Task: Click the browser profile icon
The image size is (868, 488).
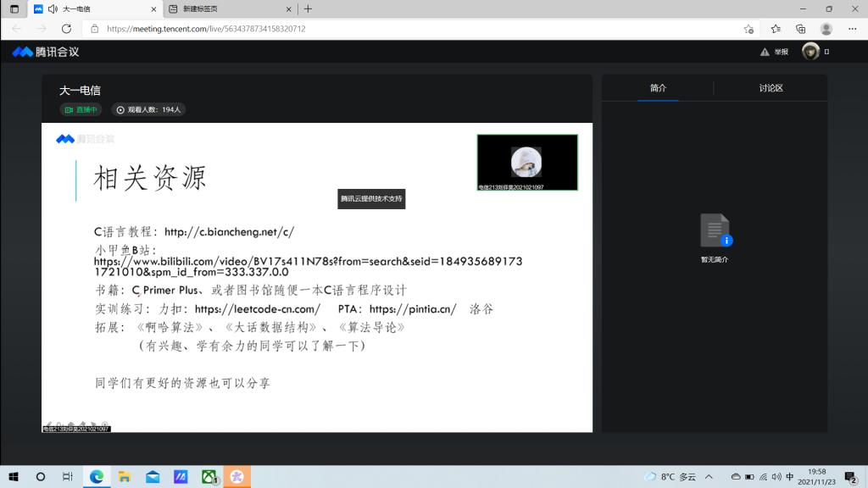Action: click(826, 29)
